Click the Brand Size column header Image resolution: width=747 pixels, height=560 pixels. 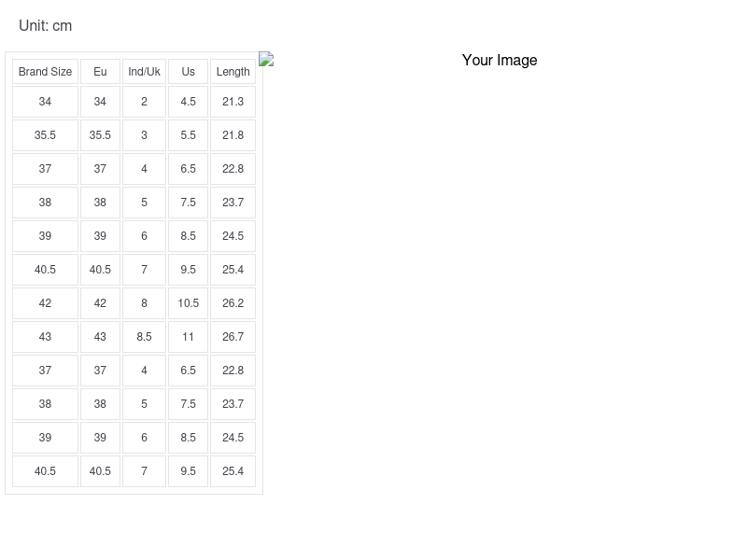point(45,72)
